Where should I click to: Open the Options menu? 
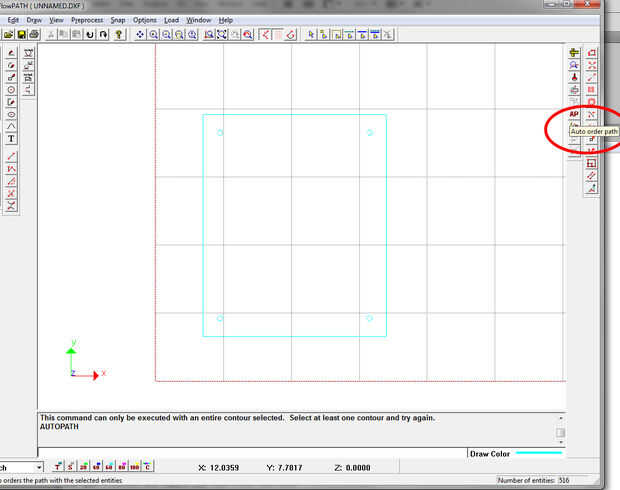pos(144,20)
